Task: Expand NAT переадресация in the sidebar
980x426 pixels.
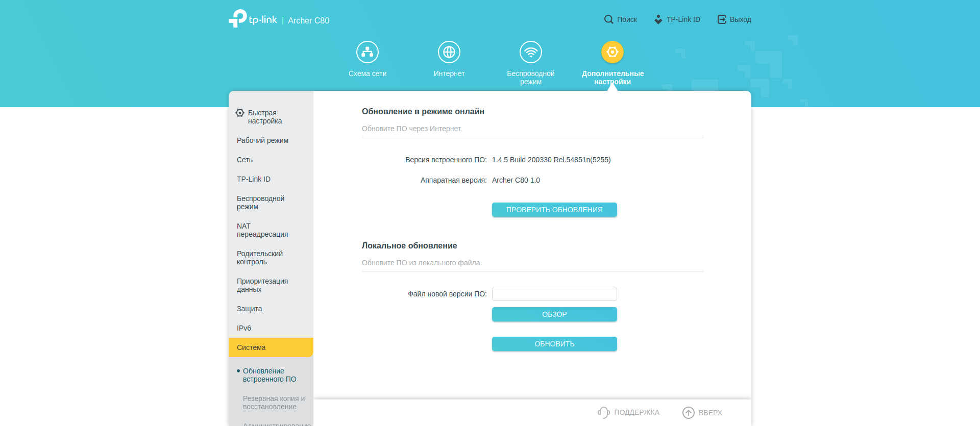Action: tap(262, 230)
